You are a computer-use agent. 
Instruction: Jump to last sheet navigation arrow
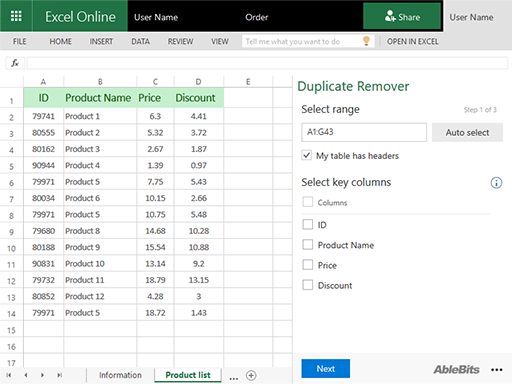pos(59,375)
